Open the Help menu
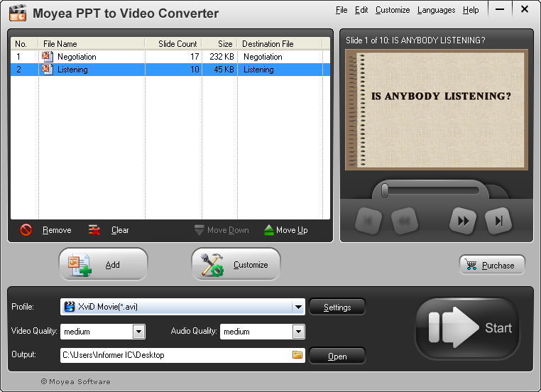The width and height of the screenshot is (541, 392). pyautogui.click(x=471, y=10)
